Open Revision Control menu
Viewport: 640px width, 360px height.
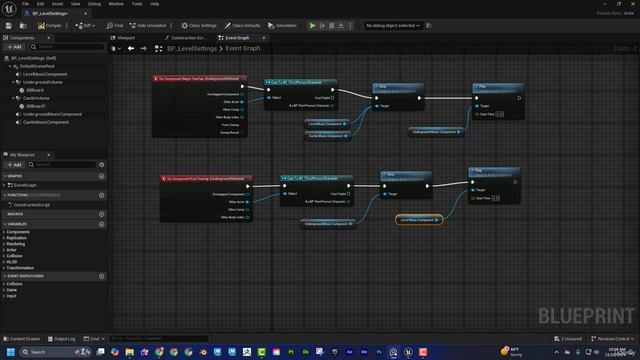(x=613, y=339)
